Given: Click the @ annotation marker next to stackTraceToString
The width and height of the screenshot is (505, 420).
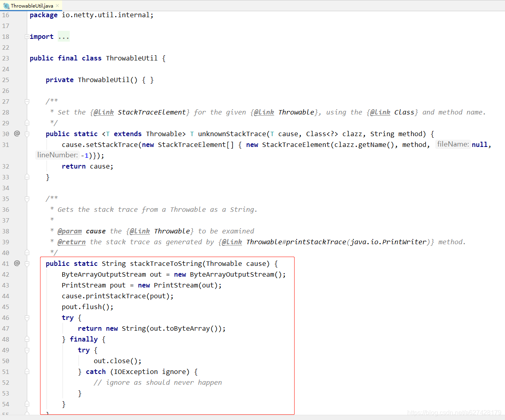Looking at the screenshot, I should click(x=16, y=263).
